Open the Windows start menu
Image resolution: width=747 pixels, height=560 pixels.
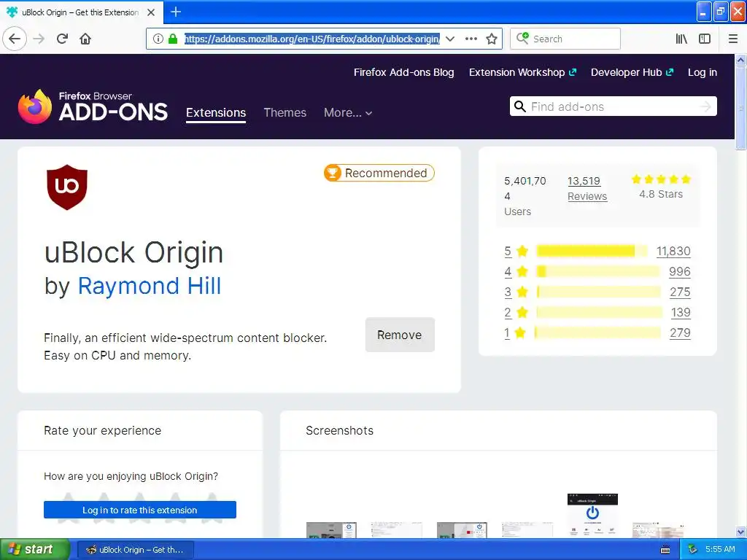click(x=35, y=550)
